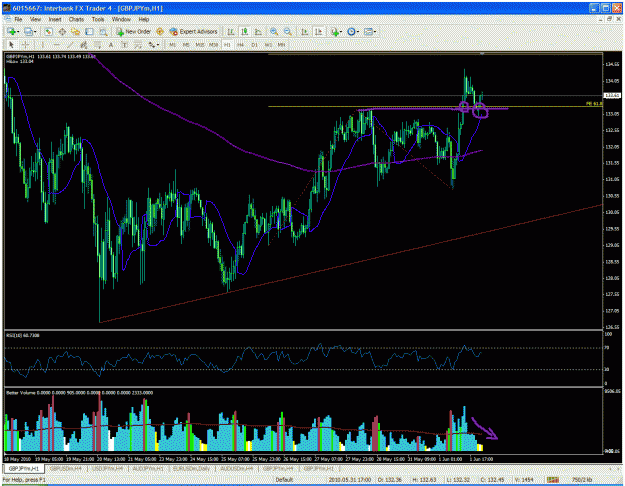Open the Insert menu

point(55,19)
